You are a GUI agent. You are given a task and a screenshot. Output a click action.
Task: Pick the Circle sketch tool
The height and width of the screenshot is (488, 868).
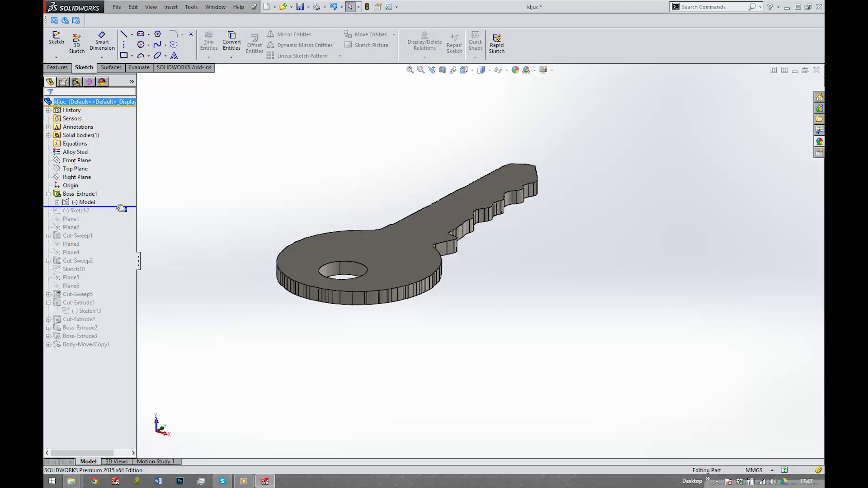pyautogui.click(x=142, y=44)
